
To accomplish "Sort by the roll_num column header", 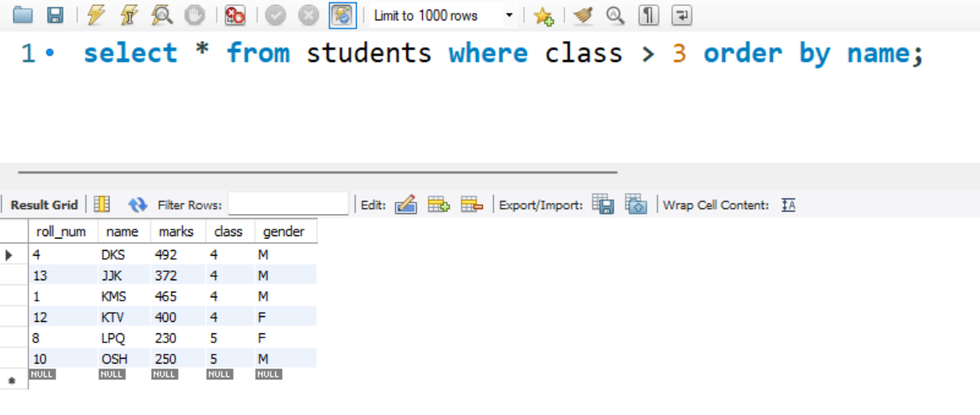I will 63,231.
